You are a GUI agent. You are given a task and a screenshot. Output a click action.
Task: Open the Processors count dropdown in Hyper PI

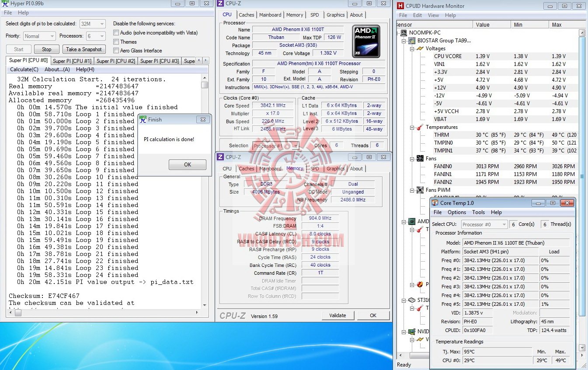[x=95, y=36]
